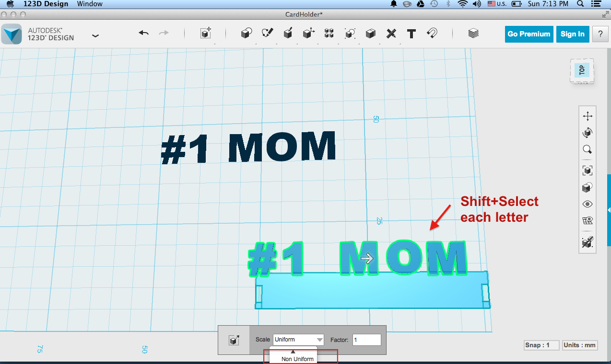Expand the right side panel arrow
Image resolution: width=611 pixels, height=364 pixels.
click(x=609, y=210)
